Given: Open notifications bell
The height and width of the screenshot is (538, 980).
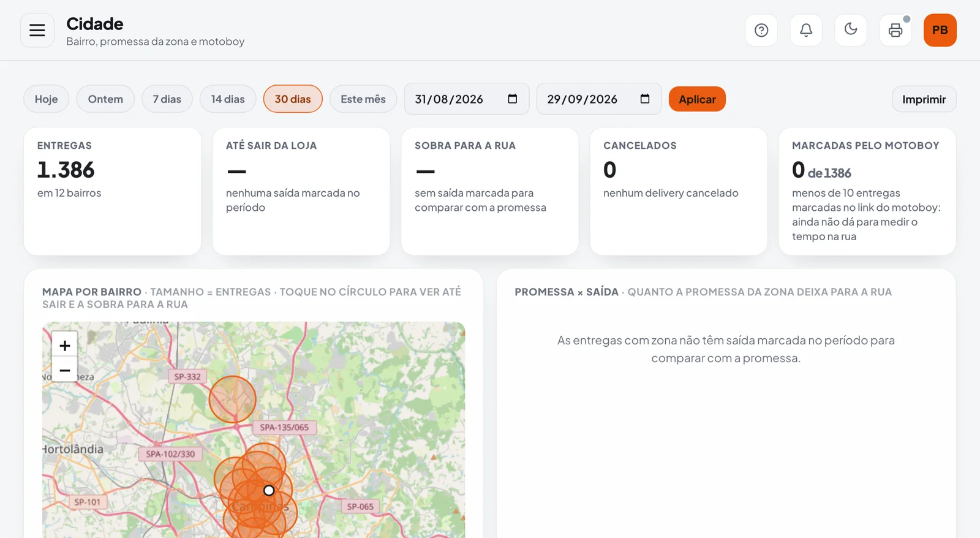Looking at the screenshot, I should tap(806, 30).
